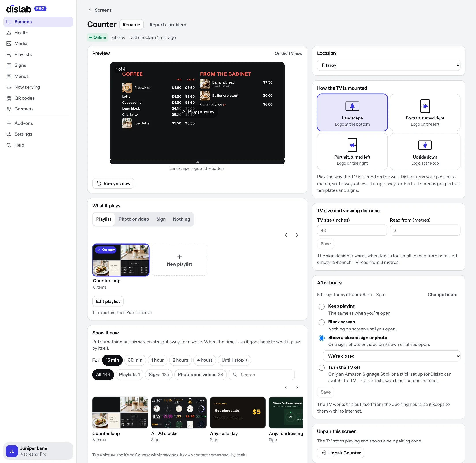The height and width of the screenshot is (463, 476).
Task: Switch to the Sign tab
Action: tap(161, 219)
